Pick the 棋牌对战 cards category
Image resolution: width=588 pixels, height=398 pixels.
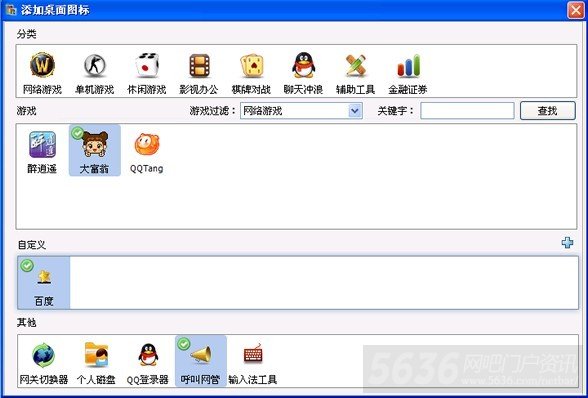(251, 66)
